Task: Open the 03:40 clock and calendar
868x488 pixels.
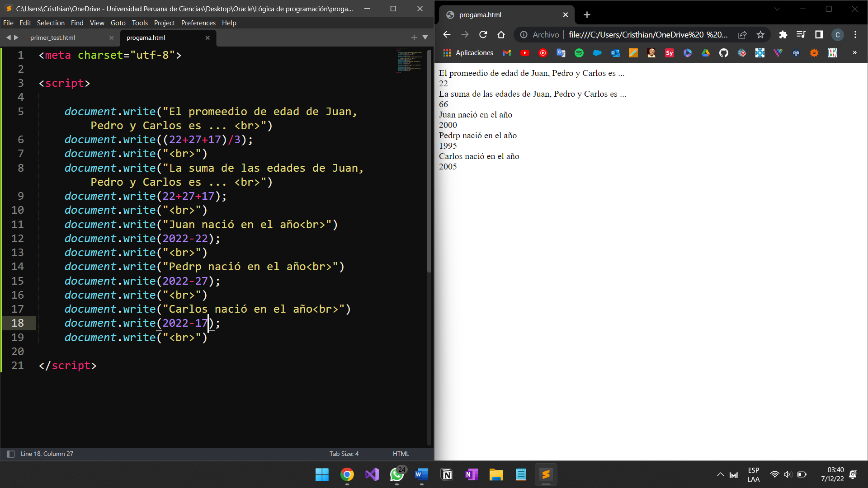Action: tap(832, 475)
